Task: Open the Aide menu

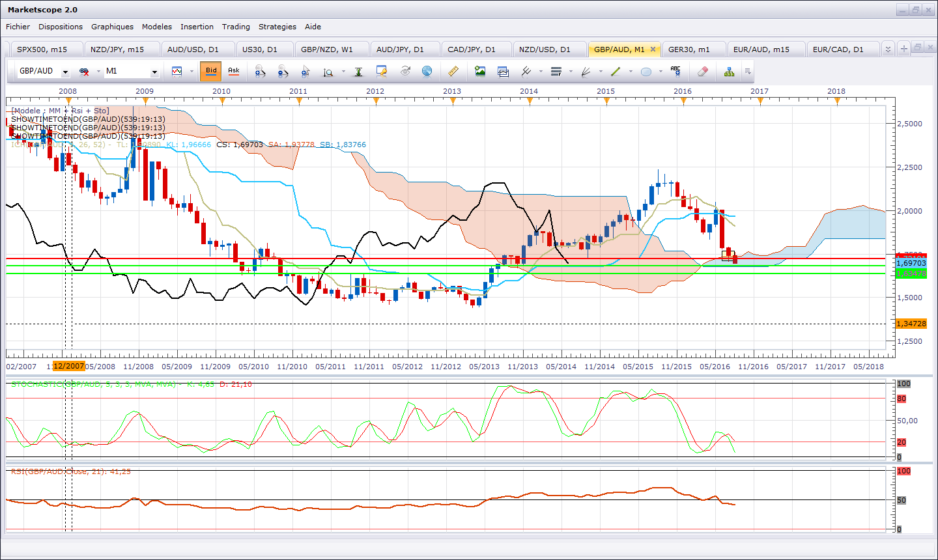Action: coord(313,27)
